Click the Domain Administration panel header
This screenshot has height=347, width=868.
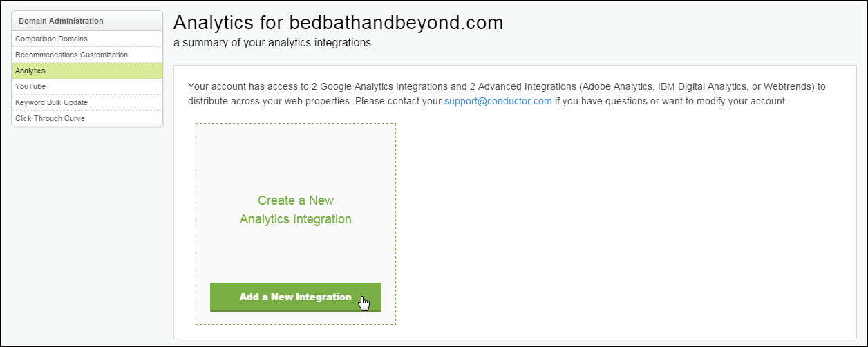(87, 21)
